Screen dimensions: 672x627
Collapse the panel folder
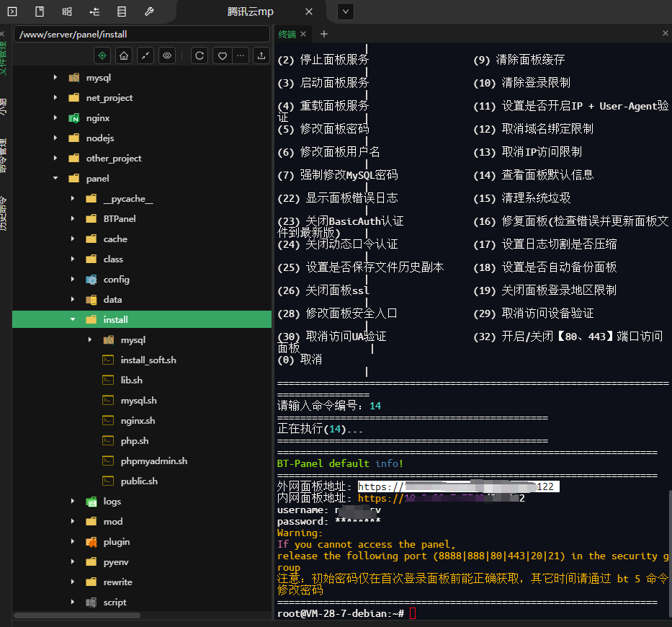point(55,178)
